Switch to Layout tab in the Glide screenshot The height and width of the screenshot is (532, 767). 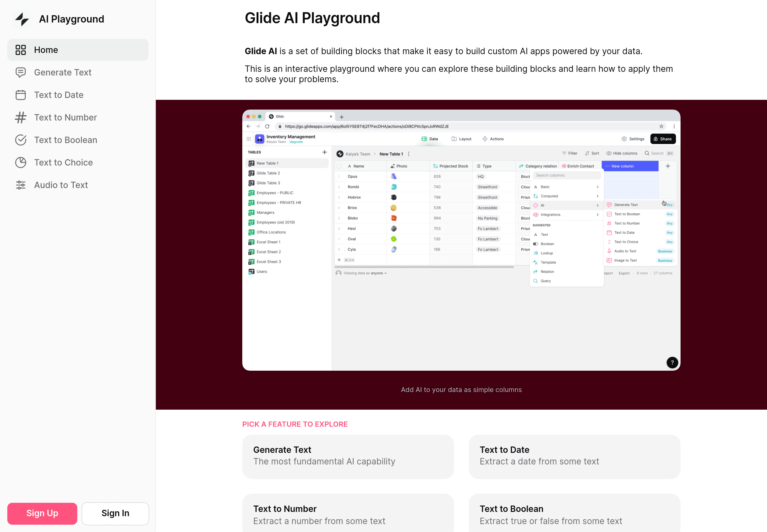(x=461, y=139)
